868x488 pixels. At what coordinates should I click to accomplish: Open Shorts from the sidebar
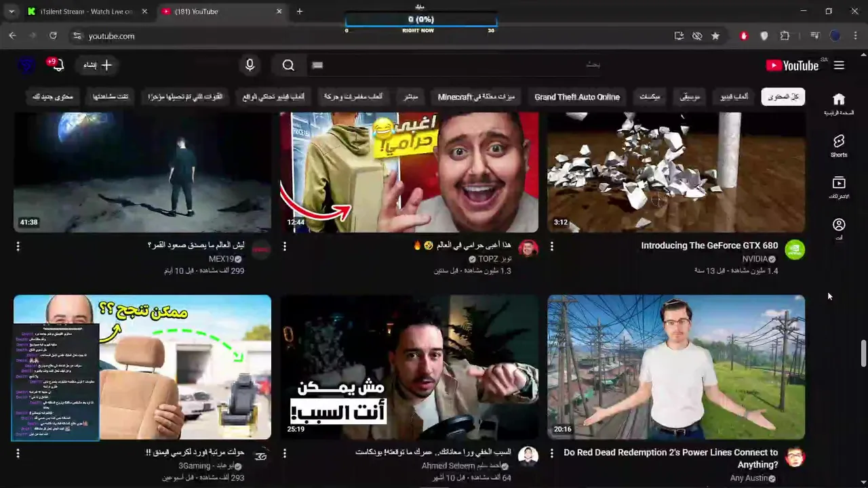[839, 145]
